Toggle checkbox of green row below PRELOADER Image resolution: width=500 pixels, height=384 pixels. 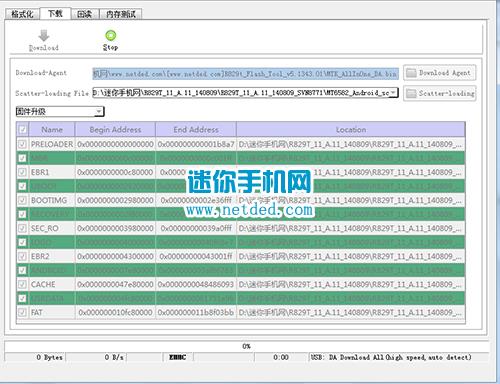(22, 158)
